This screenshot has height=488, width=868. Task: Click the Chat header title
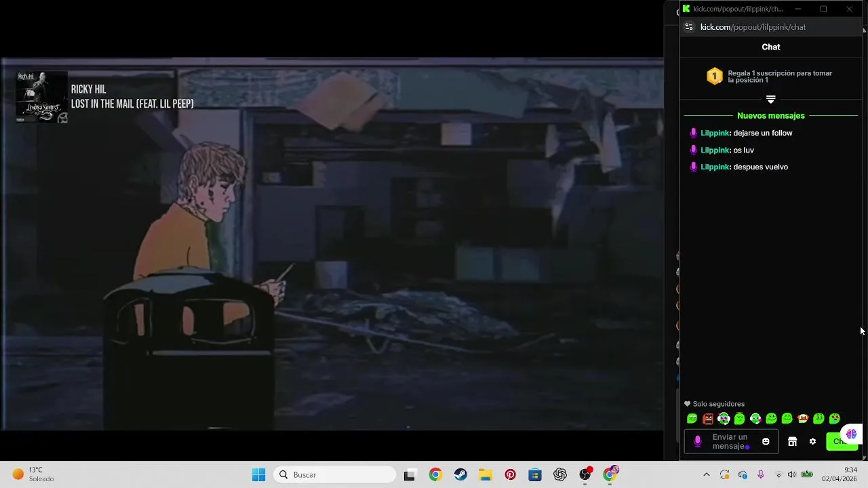click(771, 47)
